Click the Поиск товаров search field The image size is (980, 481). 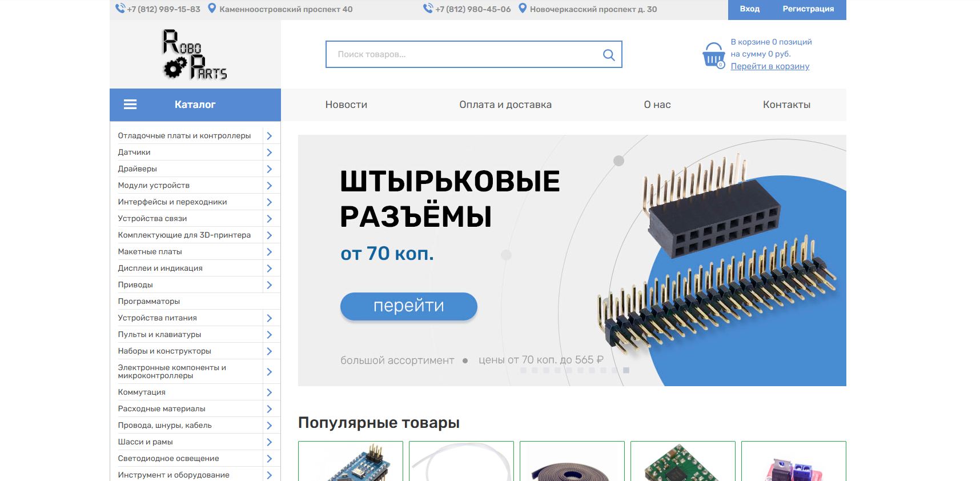pos(473,54)
